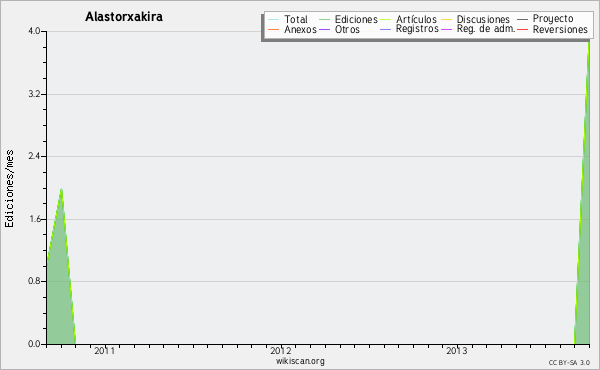Click the 3.2 y-axis value
The width and height of the screenshot is (600, 370).
tap(34, 94)
